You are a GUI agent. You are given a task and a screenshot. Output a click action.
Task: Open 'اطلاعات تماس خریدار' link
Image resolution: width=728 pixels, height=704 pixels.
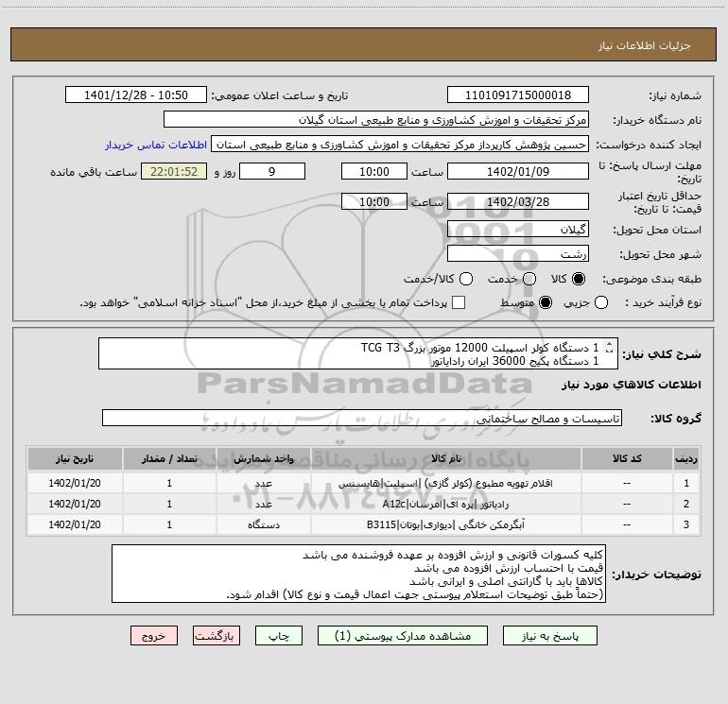(x=156, y=145)
